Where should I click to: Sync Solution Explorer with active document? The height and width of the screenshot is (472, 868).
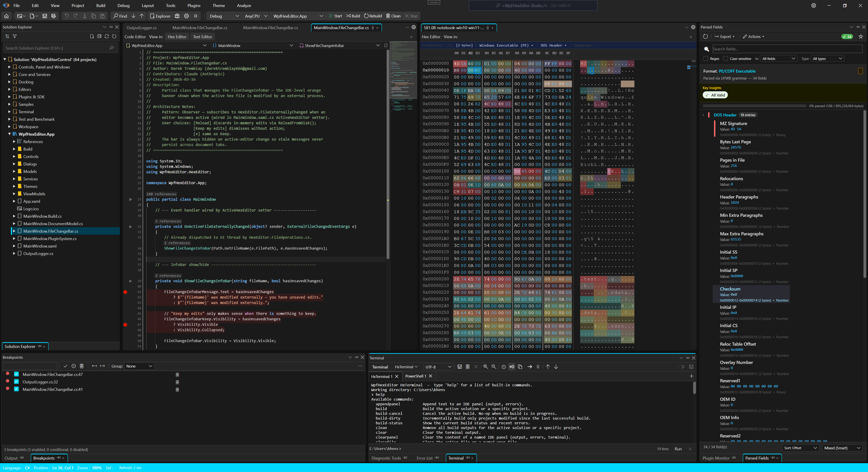click(106, 36)
